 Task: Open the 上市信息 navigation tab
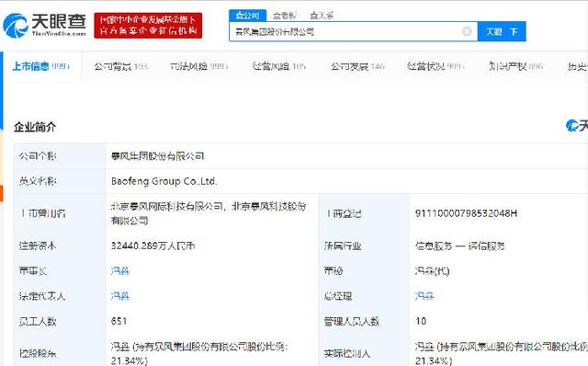40,66
